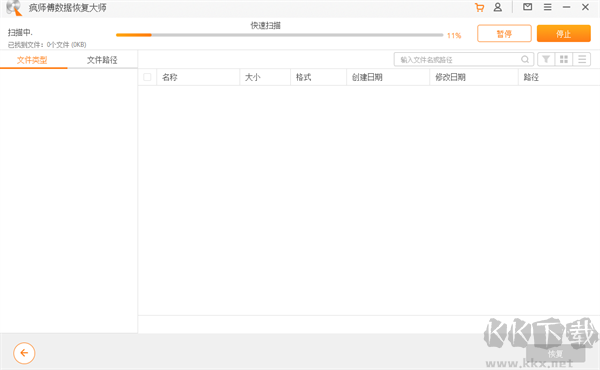Viewport: 600px width, 370px height.
Task: Click the scan progress bar
Action: click(279, 35)
